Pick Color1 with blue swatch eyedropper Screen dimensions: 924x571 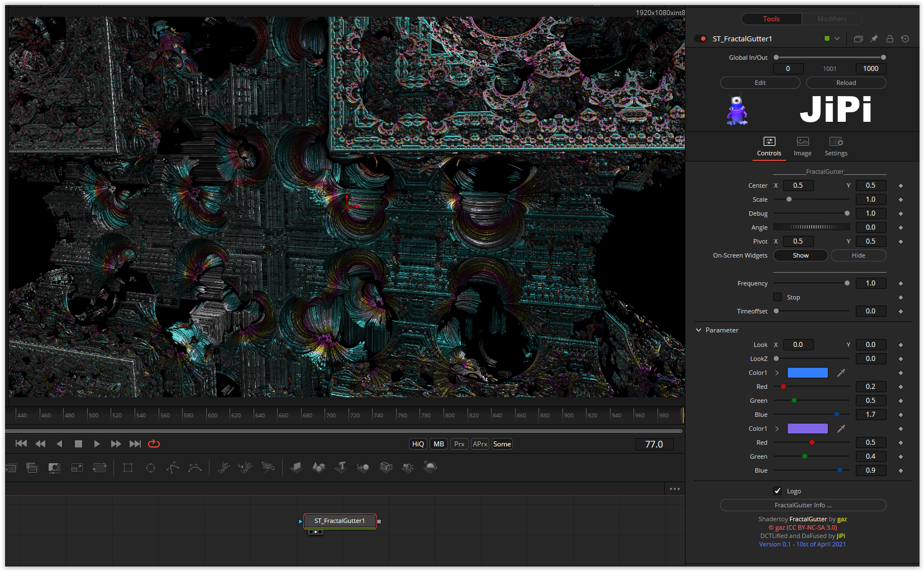[841, 373]
